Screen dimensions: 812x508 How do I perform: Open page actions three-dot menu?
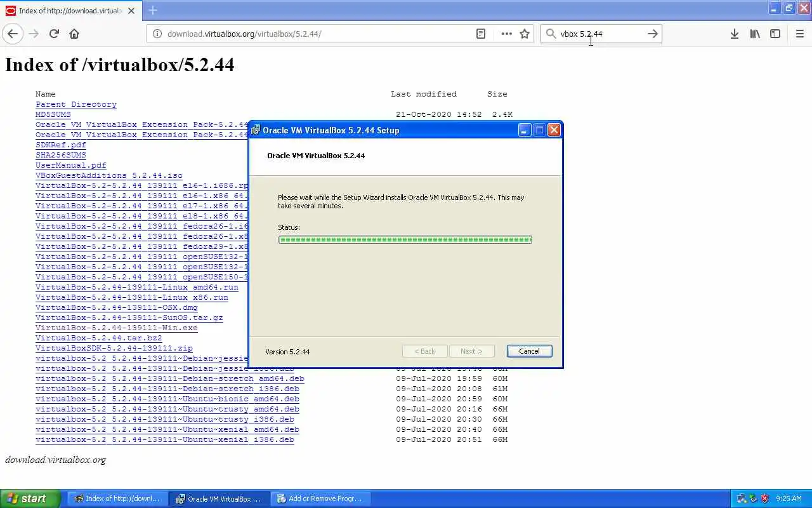[x=506, y=34]
